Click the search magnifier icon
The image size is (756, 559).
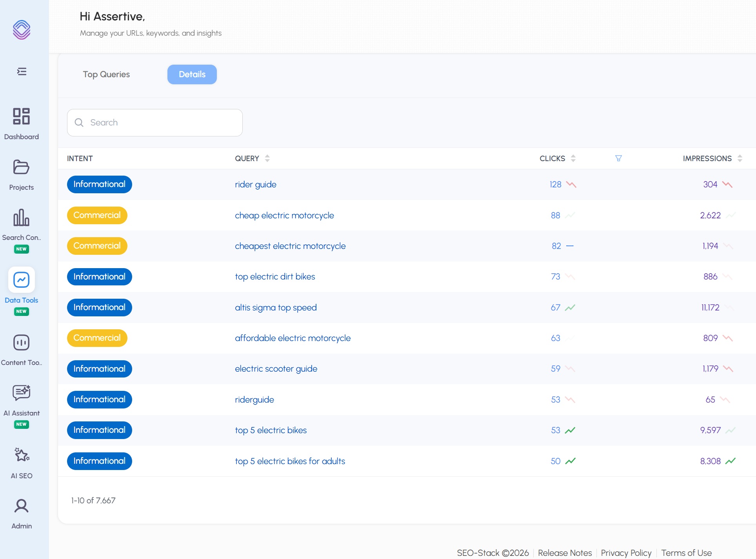(x=79, y=123)
